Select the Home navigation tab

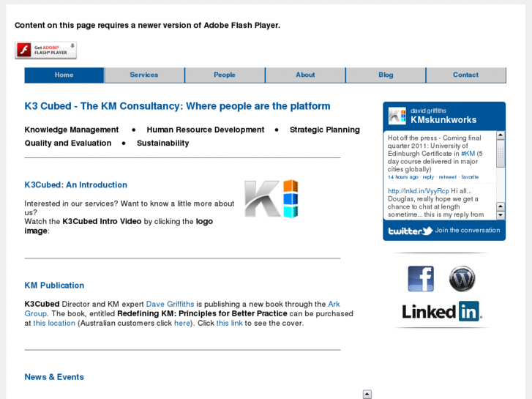(64, 75)
